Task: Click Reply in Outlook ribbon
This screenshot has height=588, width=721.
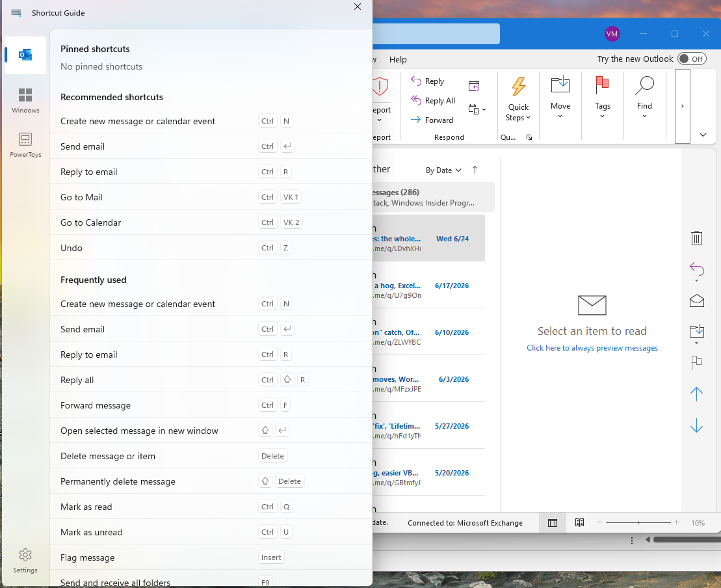Action: [x=428, y=81]
